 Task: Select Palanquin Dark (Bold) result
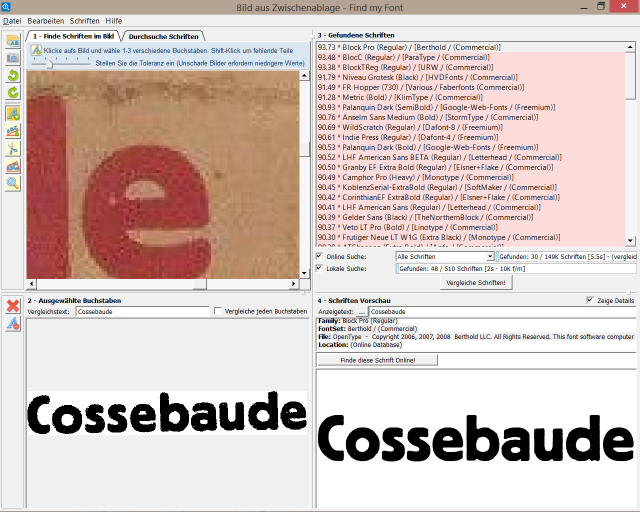tap(471, 147)
